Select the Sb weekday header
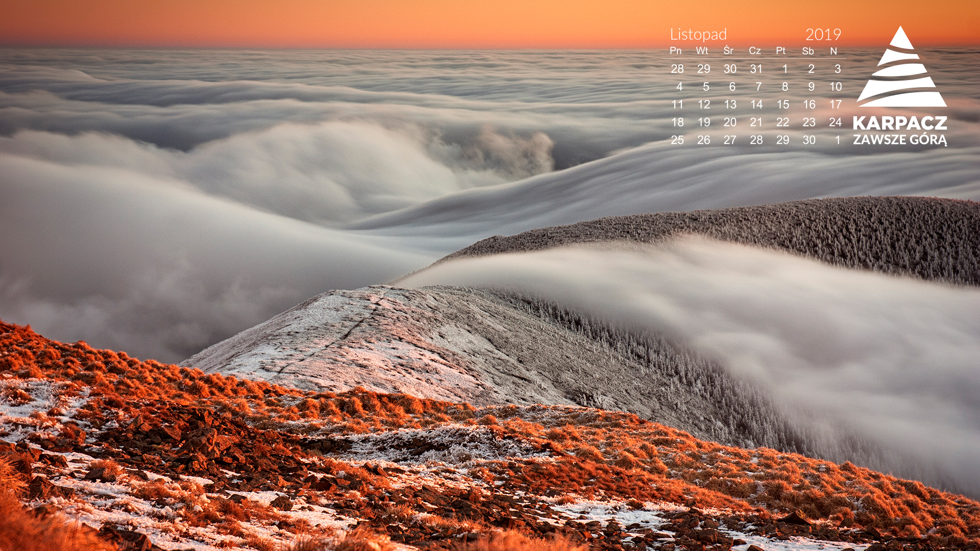This screenshot has width=980, height=551. pos(807,51)
